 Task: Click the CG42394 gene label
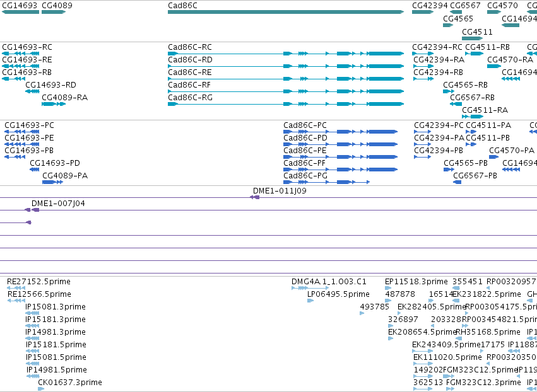pyautogui.click(x=430, y=6)
